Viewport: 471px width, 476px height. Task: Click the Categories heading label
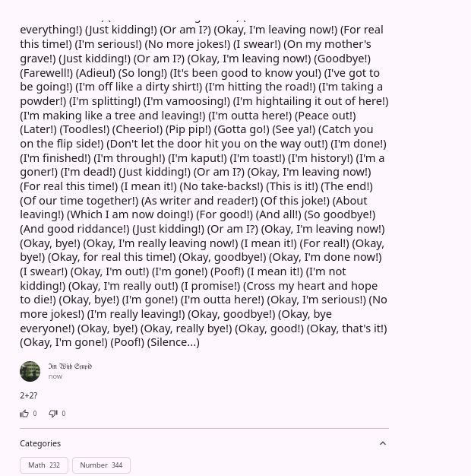click(x=40, y=443)
